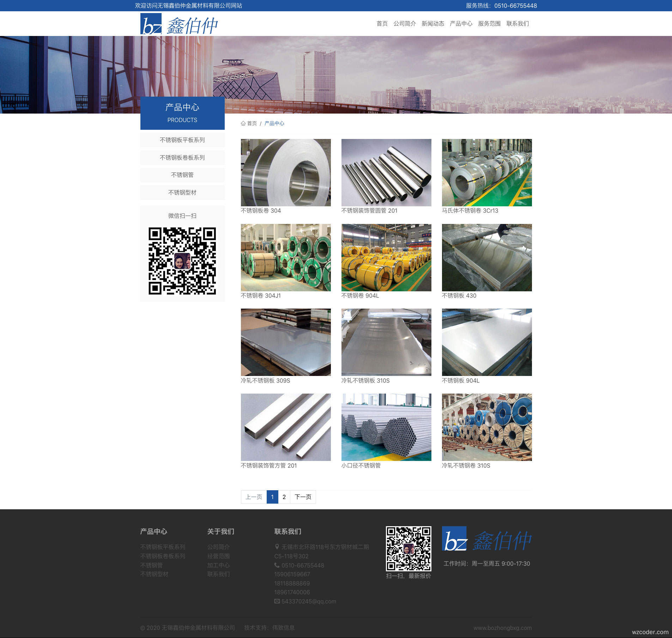
Task: Click the footer QR code image
Action: (408, 548)
